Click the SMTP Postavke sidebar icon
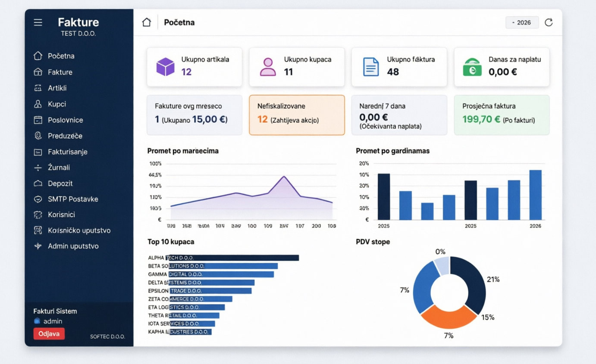This screenshot has width=596, height=364. pyautogui.click(x=38, y=199)
